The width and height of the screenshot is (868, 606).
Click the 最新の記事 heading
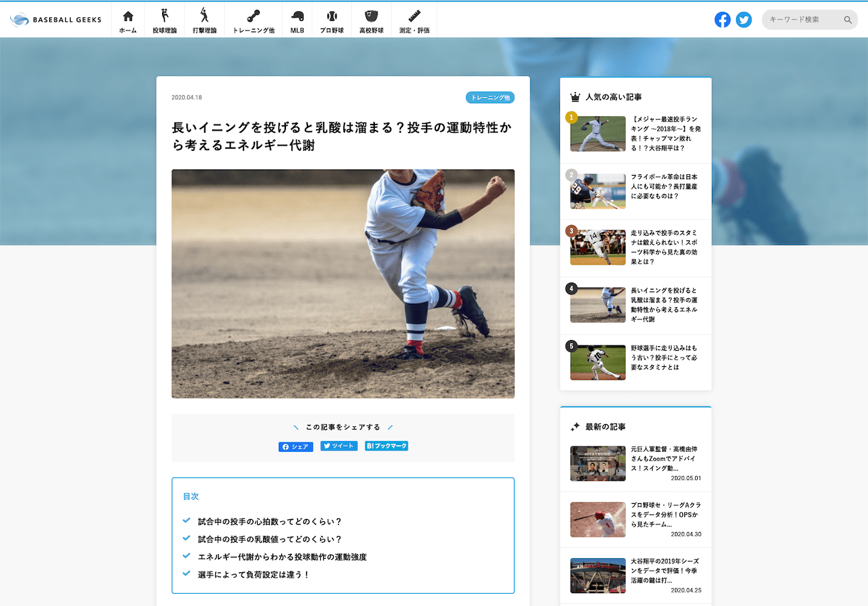point(606,427)
